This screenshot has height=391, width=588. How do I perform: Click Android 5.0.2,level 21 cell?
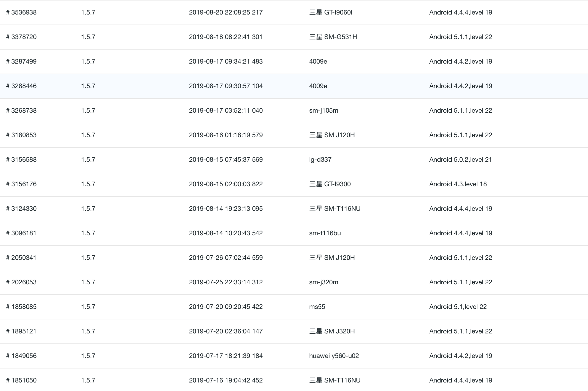(x=460, y=159)
